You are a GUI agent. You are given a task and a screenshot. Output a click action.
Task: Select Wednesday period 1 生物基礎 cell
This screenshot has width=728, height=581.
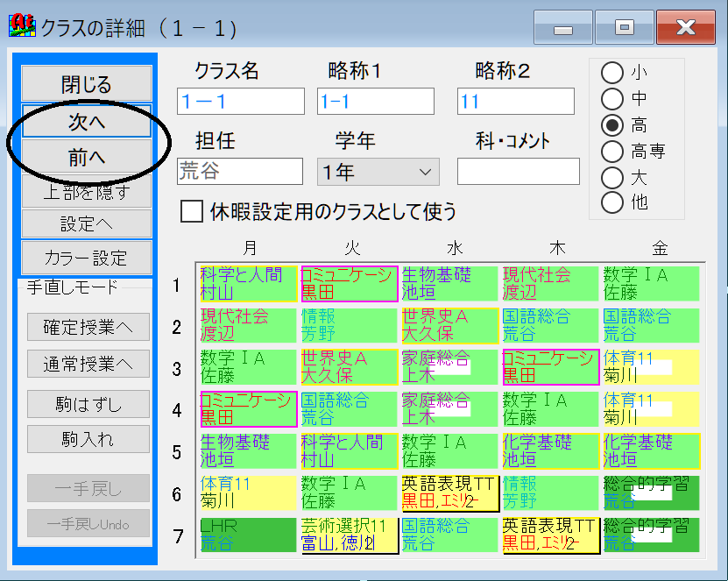point(450,284)
